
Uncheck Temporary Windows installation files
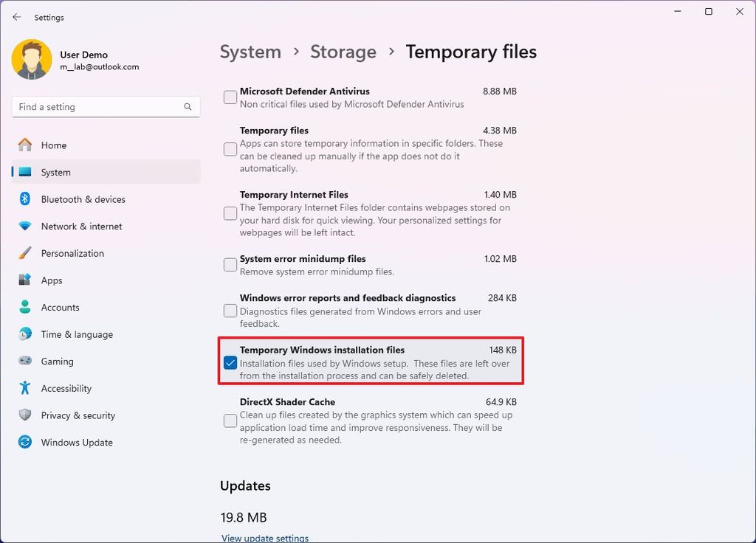tap(230, 362)
